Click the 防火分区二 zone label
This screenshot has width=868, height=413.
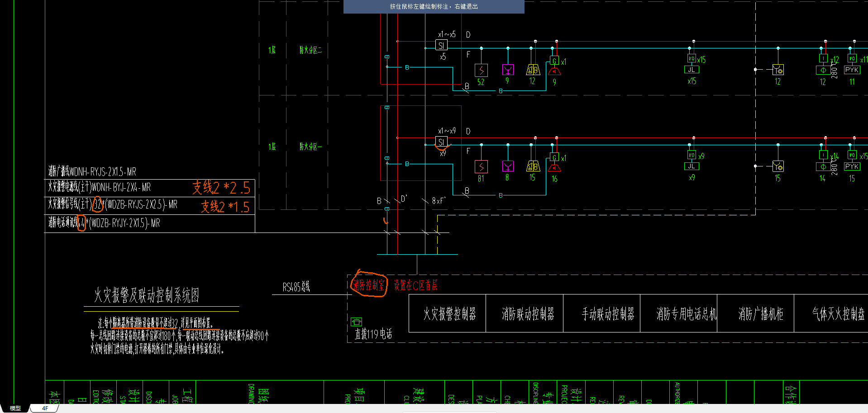pyautogui.click(x=310, y=50)
